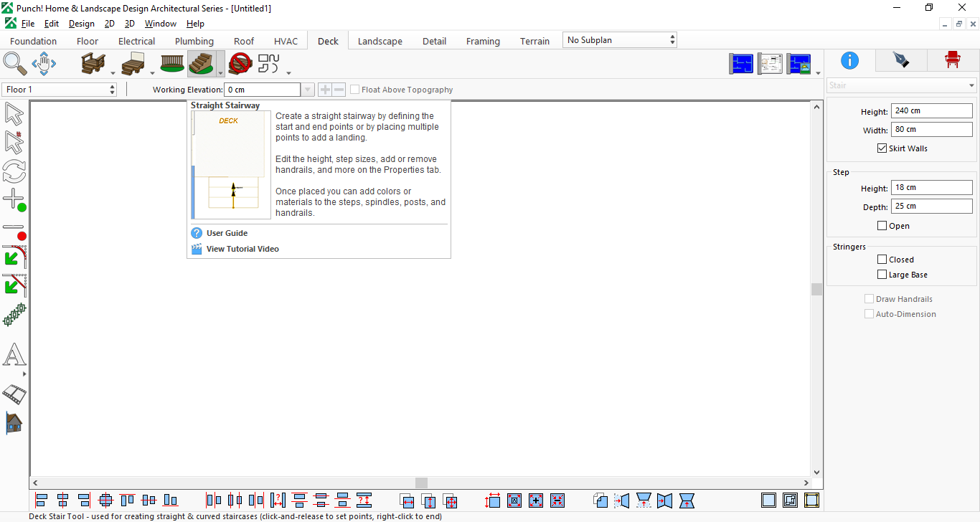980x522 pixels.
Task: Go to the Roof plan tab
Action: coord(244,41)
